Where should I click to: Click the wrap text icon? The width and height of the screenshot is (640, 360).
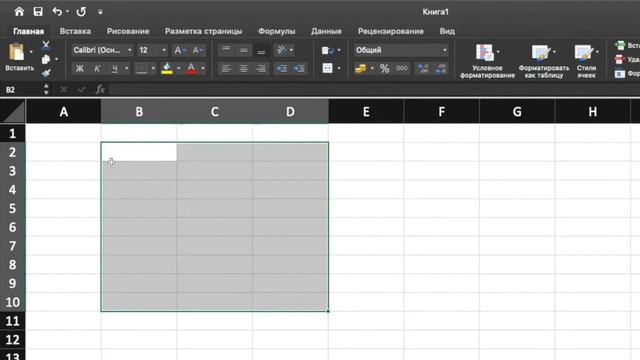328,50
